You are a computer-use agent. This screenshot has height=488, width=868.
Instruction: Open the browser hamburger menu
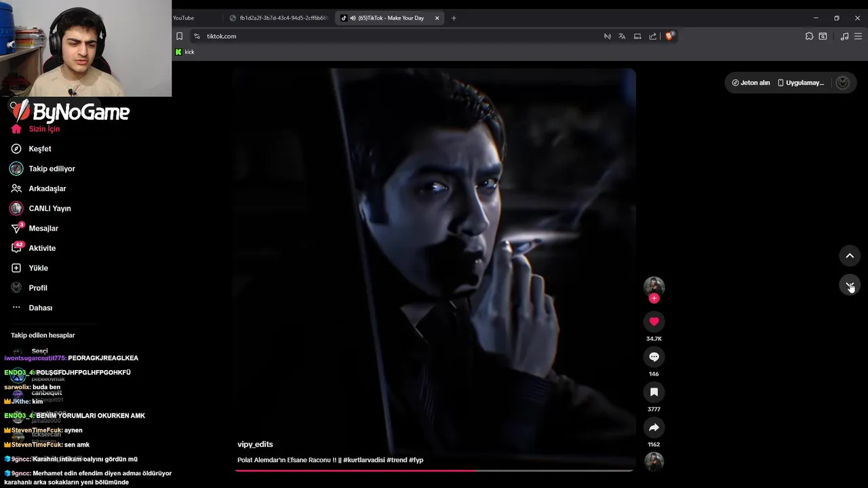tap(859, 37)
